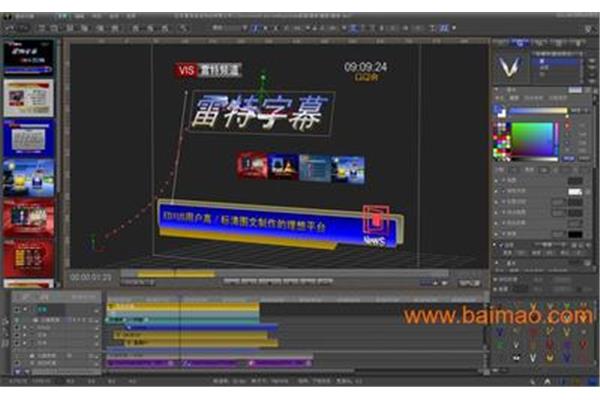Click the vertical hue slider beside color field
Image resolution: width=600 pixels, height=400 pixels.
[557, 139]
